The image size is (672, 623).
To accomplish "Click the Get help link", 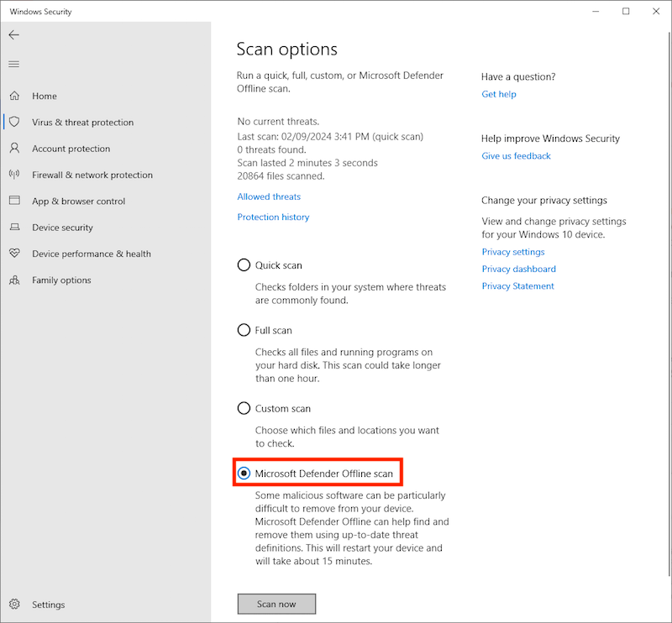I will 499,95.
